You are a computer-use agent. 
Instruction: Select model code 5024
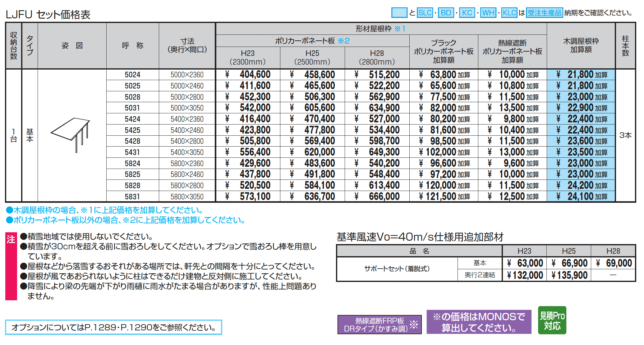coord(133,75)
